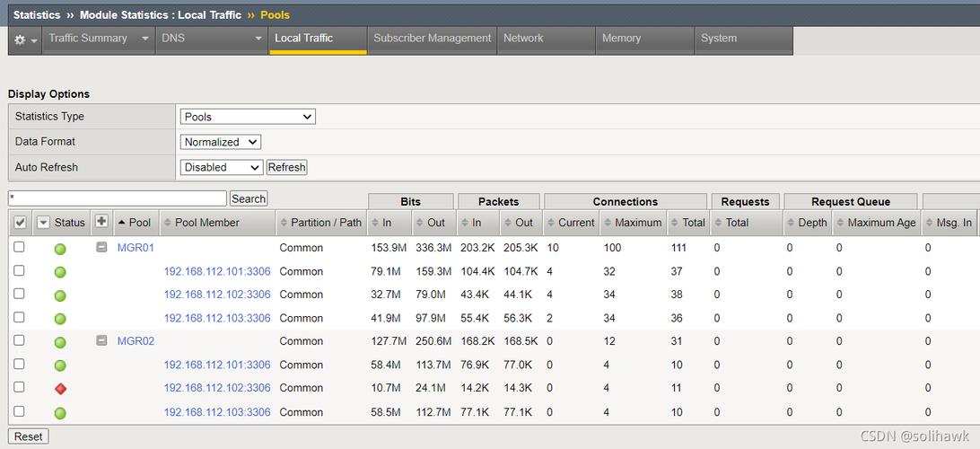Collapse the MGR01 pool with minus icon
Viewport: 980px width, 449px height.
[101, 247]
